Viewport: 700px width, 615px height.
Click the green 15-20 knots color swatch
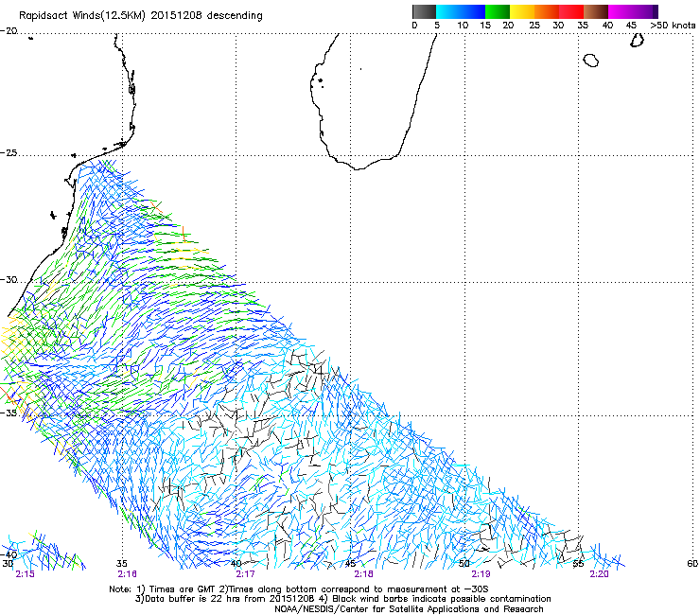pyautogui.click(x=498, y=11)
